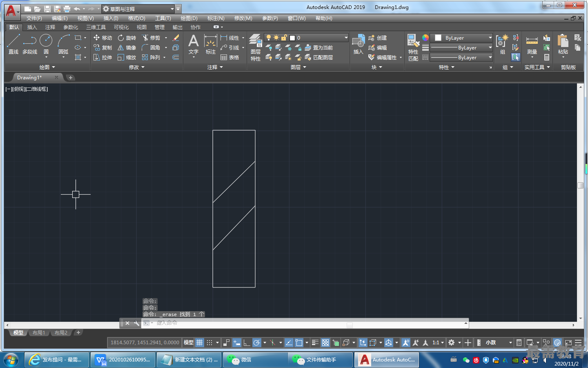Click the Windows Start button

[11, 360]
